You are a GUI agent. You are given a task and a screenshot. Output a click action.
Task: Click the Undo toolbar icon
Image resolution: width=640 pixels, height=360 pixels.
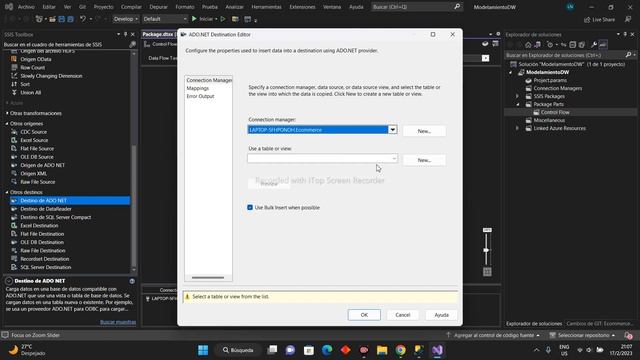tap(83, 19)
